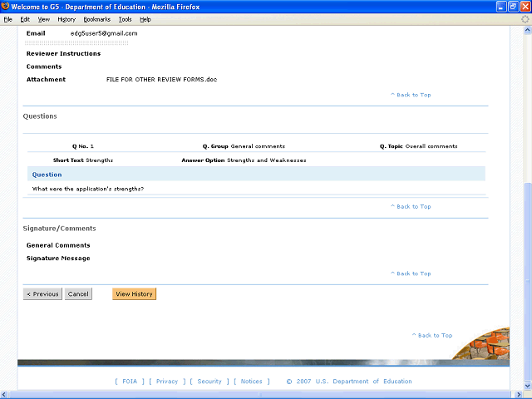The image size is (532, 399).
Task: Open the FOIA footer link
Action: 130,382
